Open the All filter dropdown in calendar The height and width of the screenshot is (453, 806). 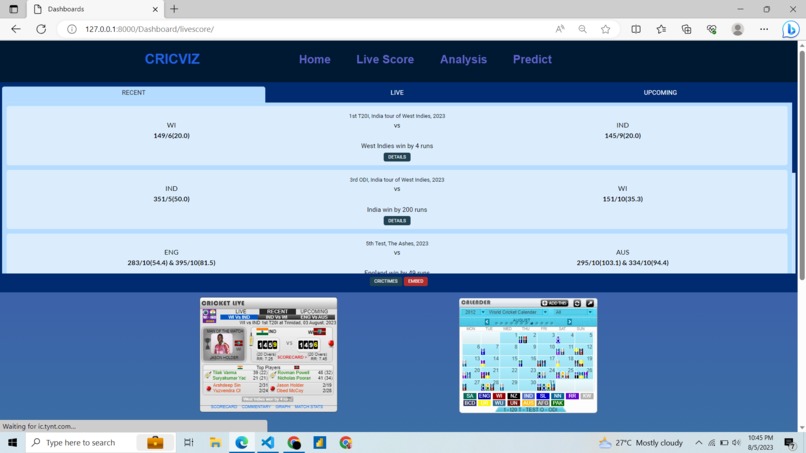click(573, 312)
